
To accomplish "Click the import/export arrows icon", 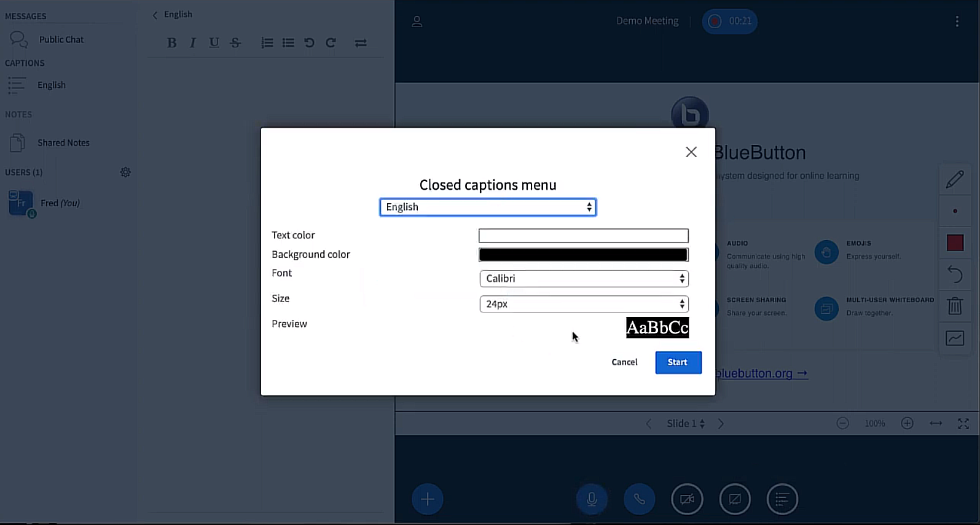I will point(361,43).
